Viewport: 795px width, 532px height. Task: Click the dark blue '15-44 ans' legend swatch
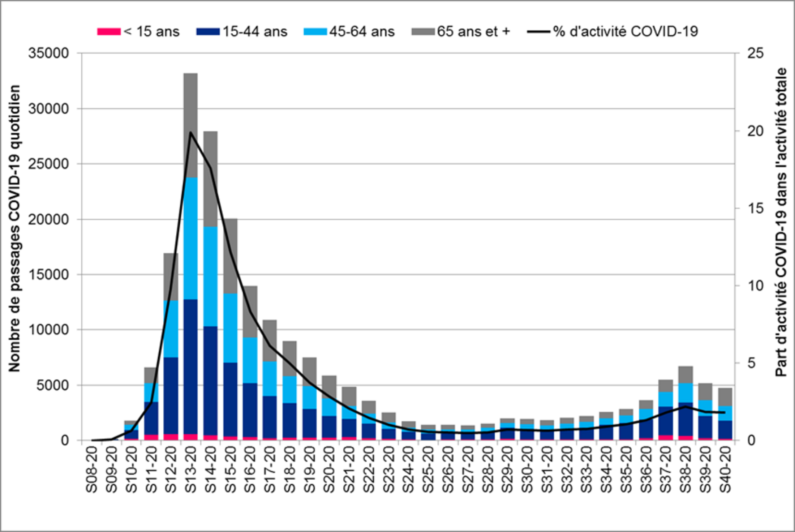pos(208,32)
